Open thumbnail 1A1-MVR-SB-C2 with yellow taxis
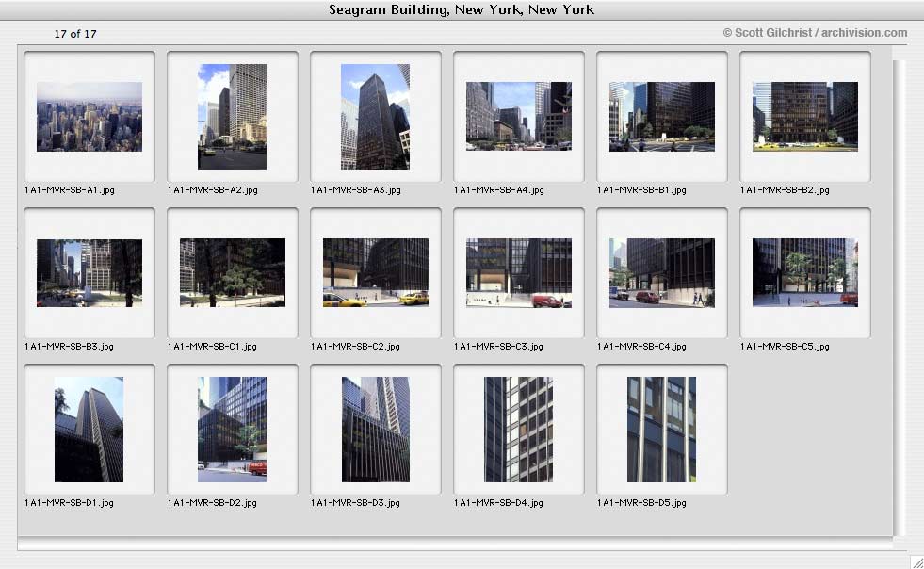924x569 pixels. pos(376,272)
